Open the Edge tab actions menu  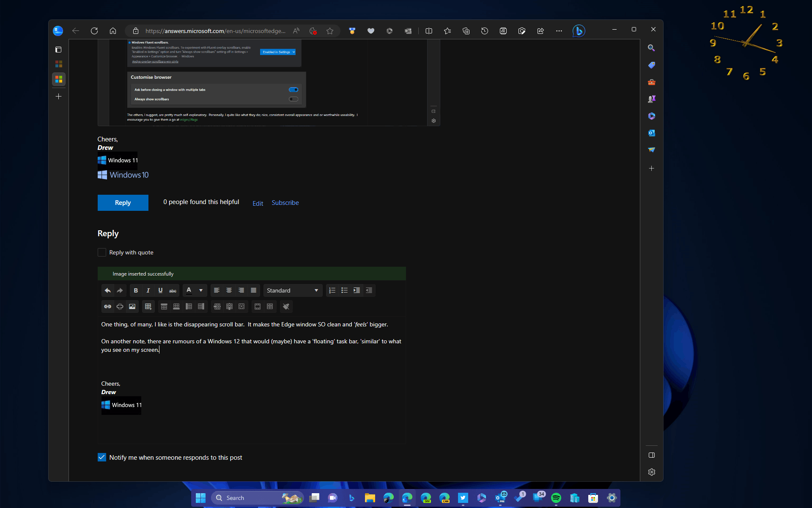58,50
